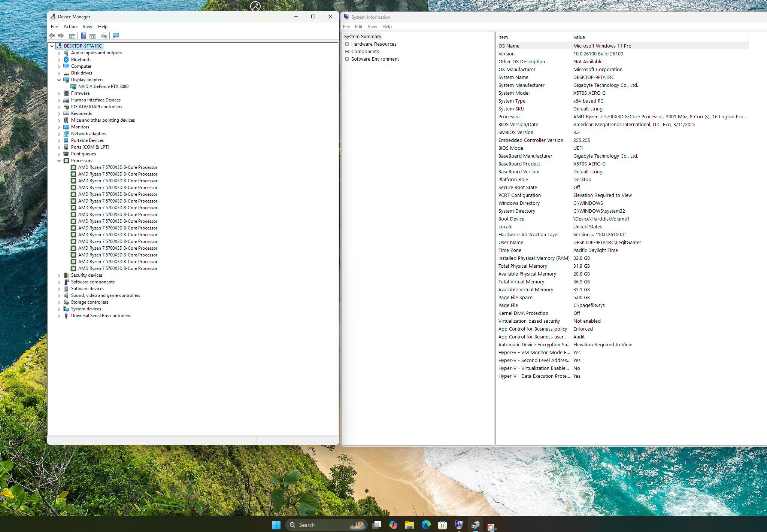Expand Hardware Resources in System Information

[x=347, y=44]
